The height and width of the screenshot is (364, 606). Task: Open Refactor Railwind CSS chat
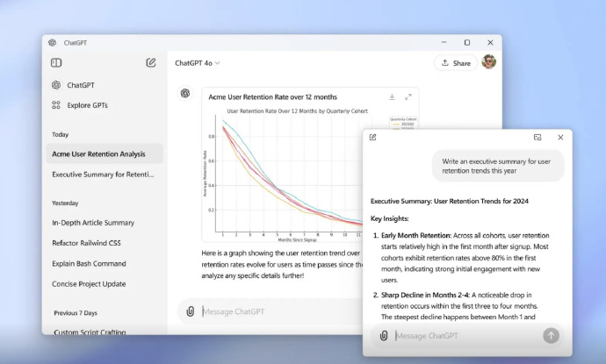(87, 243)
